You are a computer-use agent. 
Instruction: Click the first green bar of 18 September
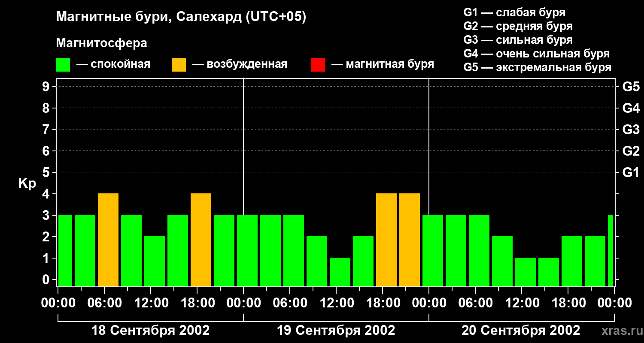pos(65,251)
